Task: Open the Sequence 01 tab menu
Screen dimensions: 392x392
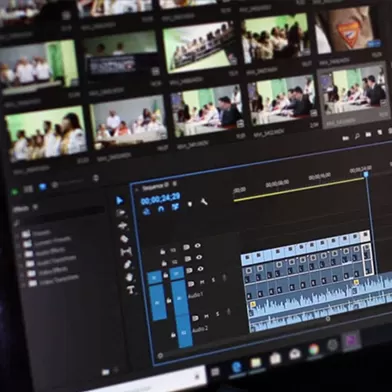Action: [174, 184]
